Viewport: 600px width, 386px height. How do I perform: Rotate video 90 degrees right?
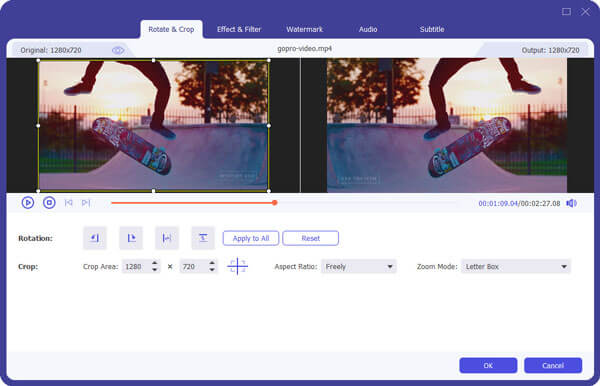click(131, 238)
